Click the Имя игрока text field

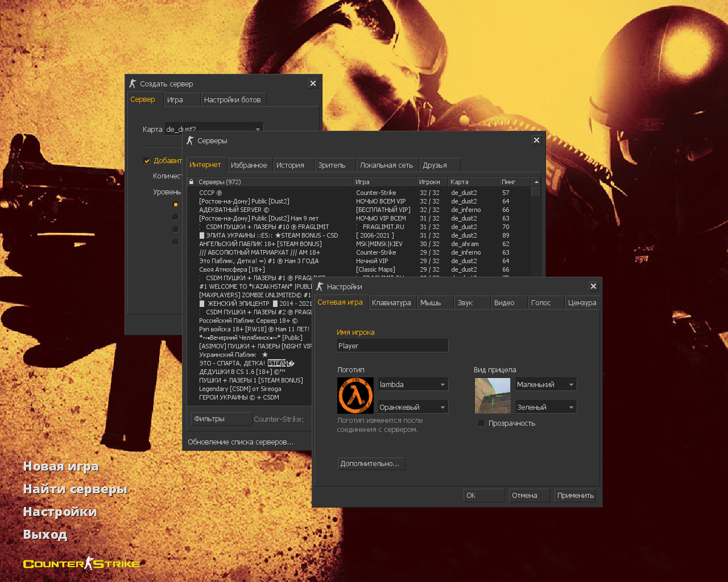point(392,346)
